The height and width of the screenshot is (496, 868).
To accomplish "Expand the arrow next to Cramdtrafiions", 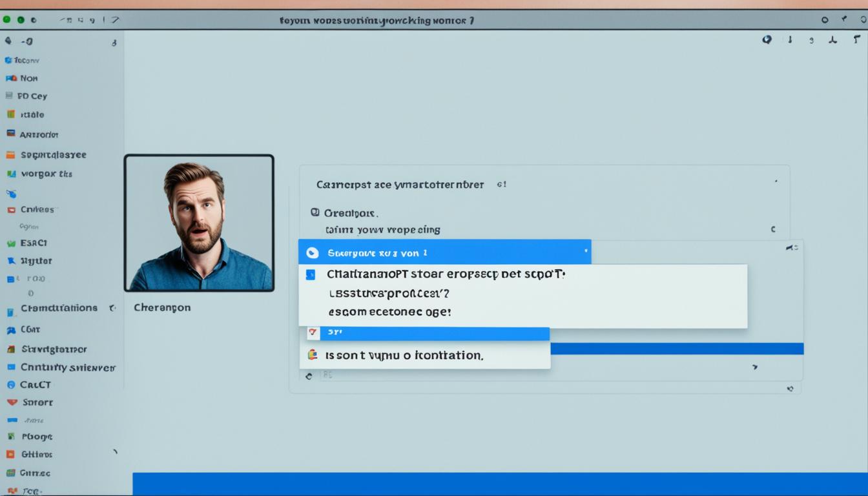I will pyautogui.click(x=112, y=308).
